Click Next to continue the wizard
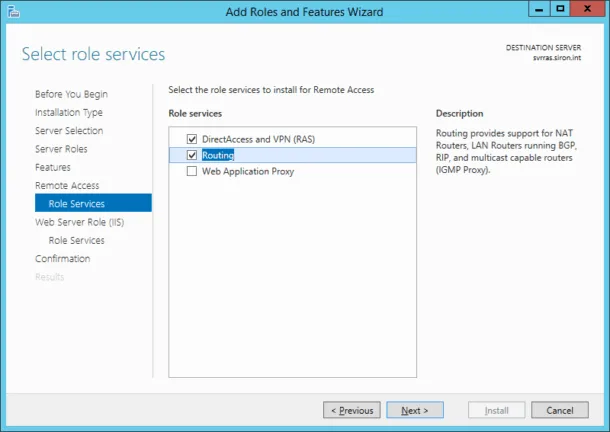Viewport: 610px width, 432px height. [x=415, y=410]
